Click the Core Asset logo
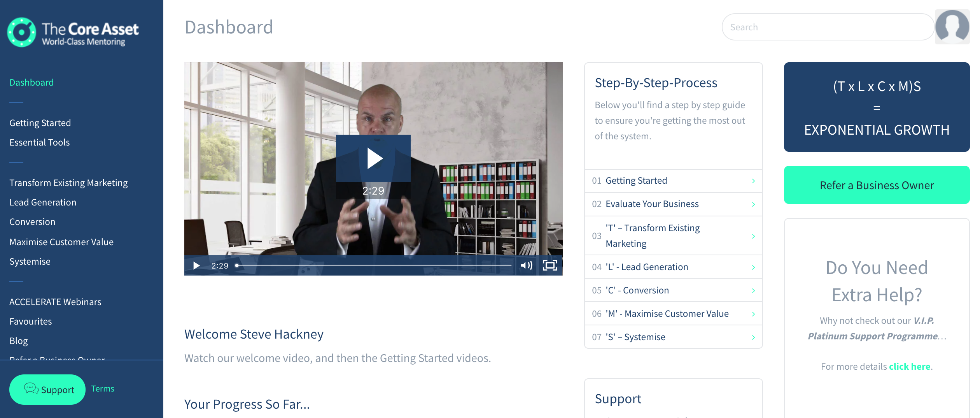Screen dimensions: 980x418 73,32
